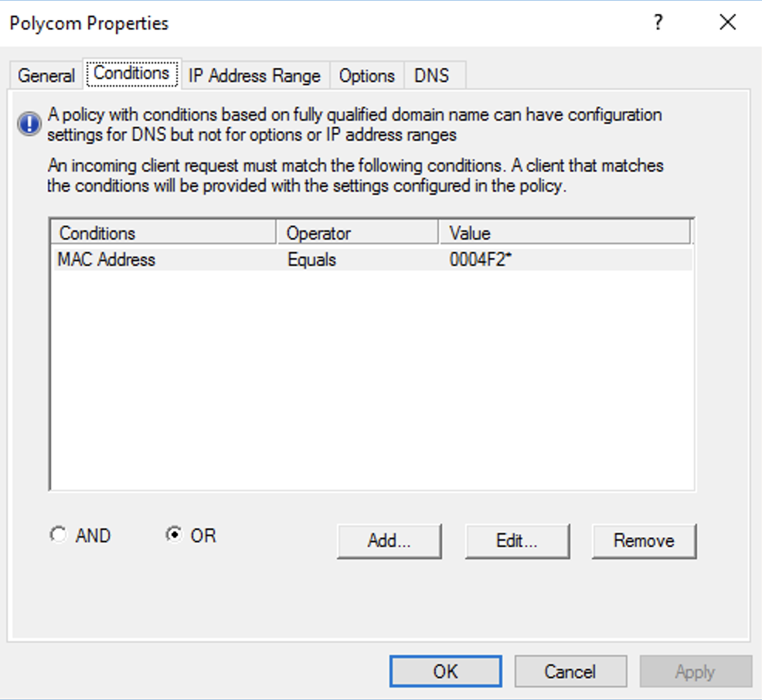The image size is (762, 700).
Task: Cancel the Polycom Properties dialog
Action: [x=570, y=671]
